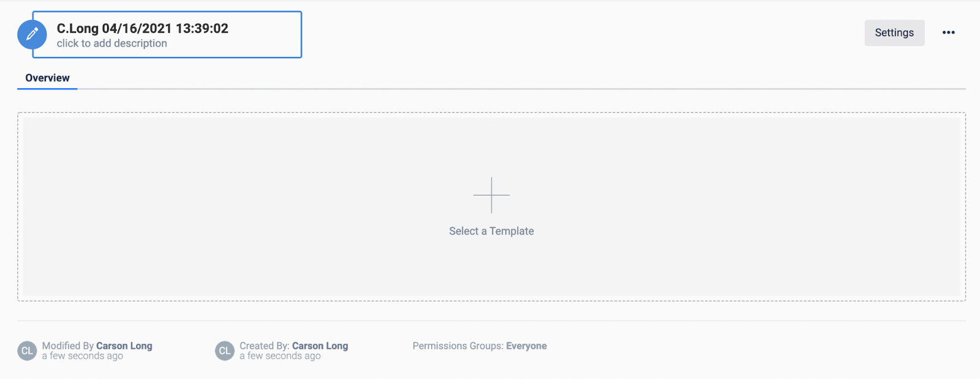Click the blue underline beneath Overview tab

(47, 89)
